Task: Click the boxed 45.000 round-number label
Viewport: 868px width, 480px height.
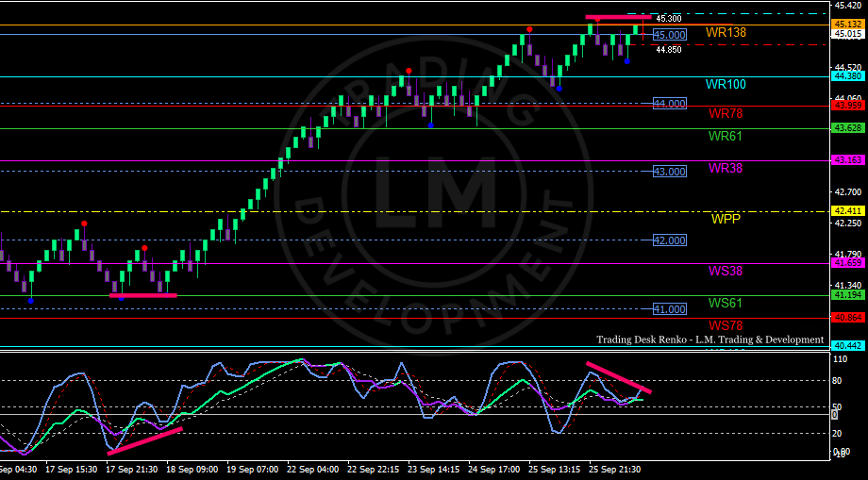Action: tap(669, 35)
